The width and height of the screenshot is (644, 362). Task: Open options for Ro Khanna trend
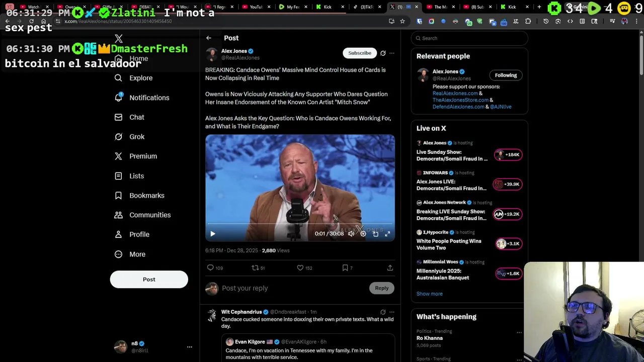point(519,332)
